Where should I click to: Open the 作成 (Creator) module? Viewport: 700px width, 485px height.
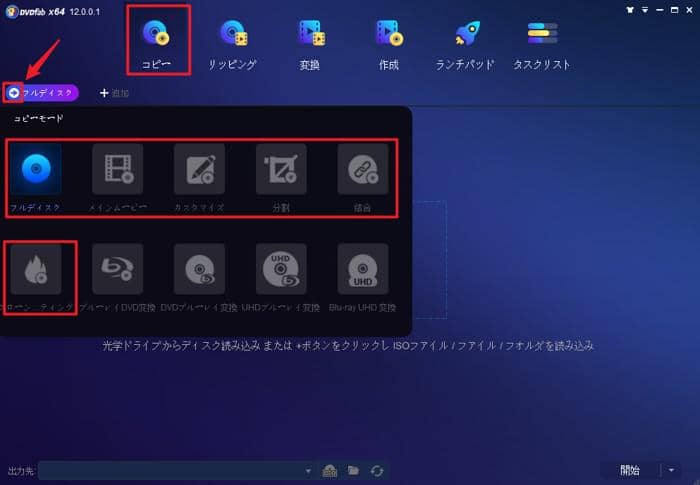tap(389, 44)
